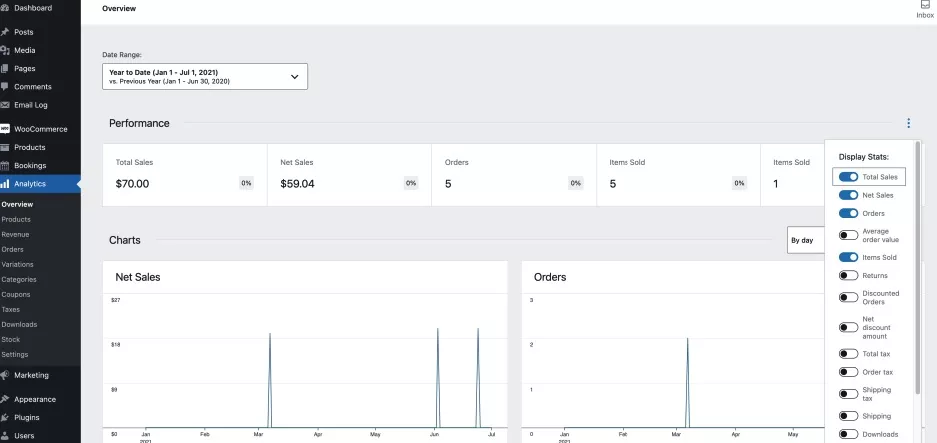Image resolution: width=937 pixels, height=443 pixels.
Task: Click the Total Sales $70.00 card
Action: tap(185, 175)
